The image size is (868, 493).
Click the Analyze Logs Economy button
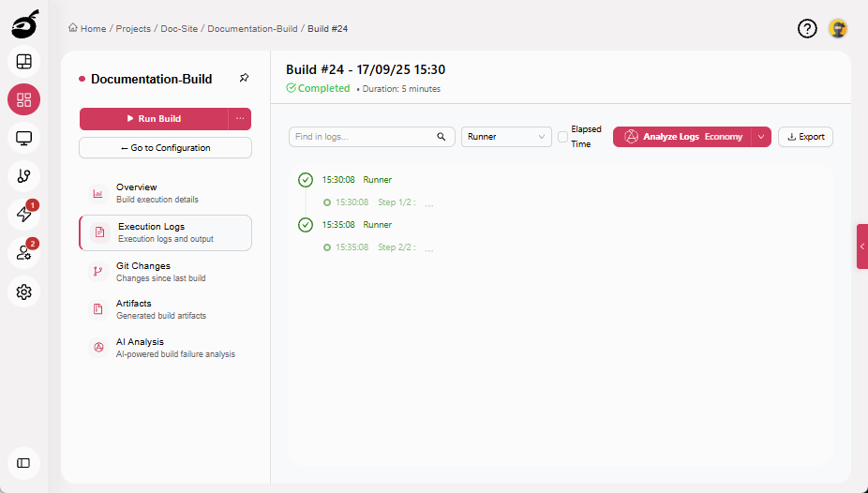pos(682,137)
